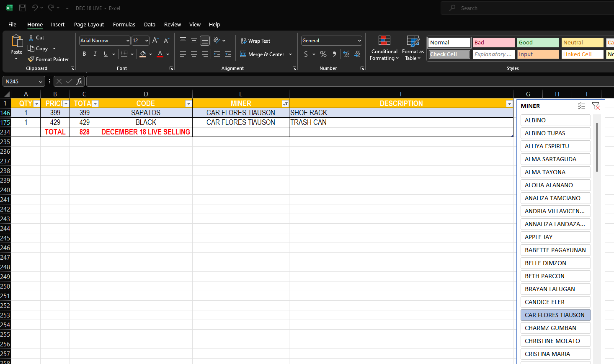This screenshot has height=364, width=614.
Task: Switch to the Formulas tab
Action: pos(124,25)
